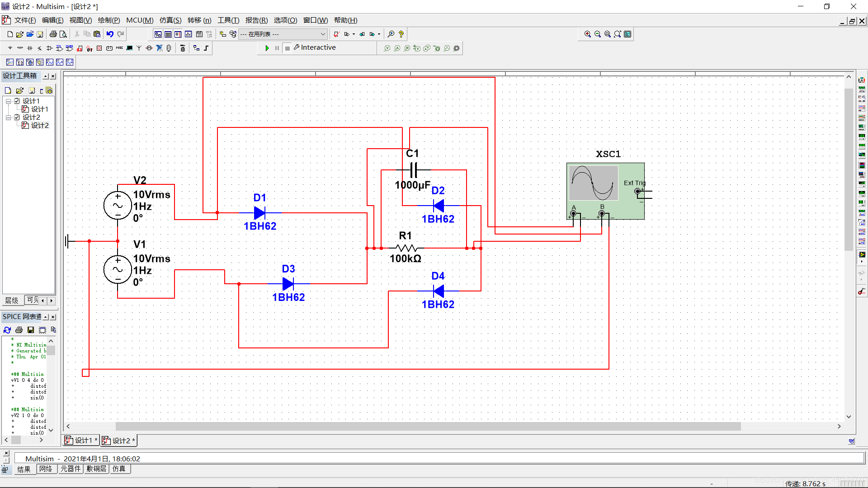
Task: Open the 仿真(S) menu
Action: [170, 20]
